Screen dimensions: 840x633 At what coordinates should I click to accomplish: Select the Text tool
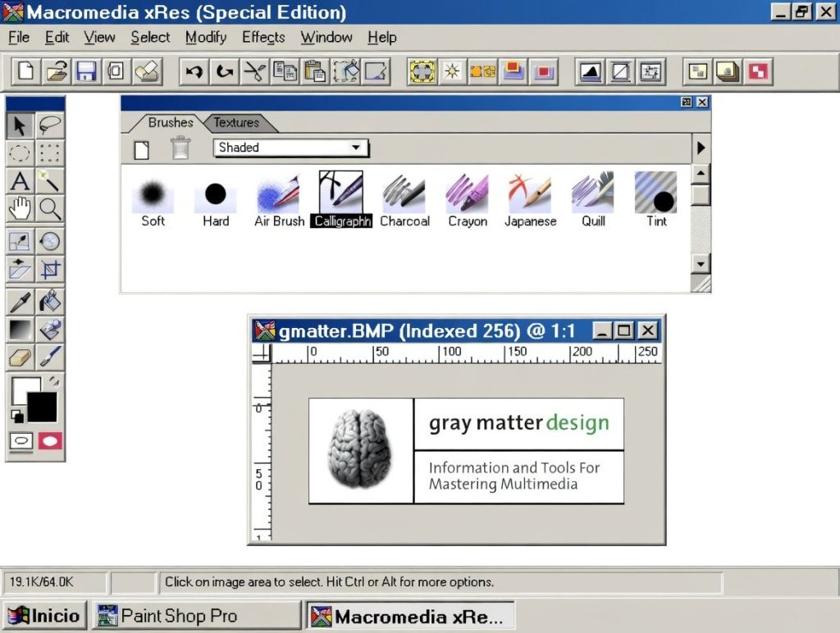tap(21, 181)
